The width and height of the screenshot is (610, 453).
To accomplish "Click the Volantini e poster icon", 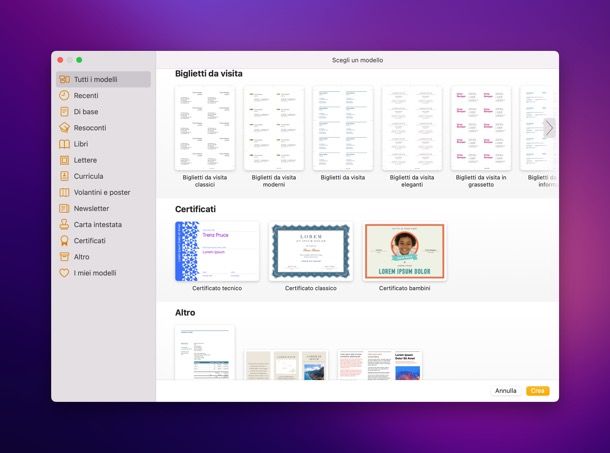I will [64, 192].
